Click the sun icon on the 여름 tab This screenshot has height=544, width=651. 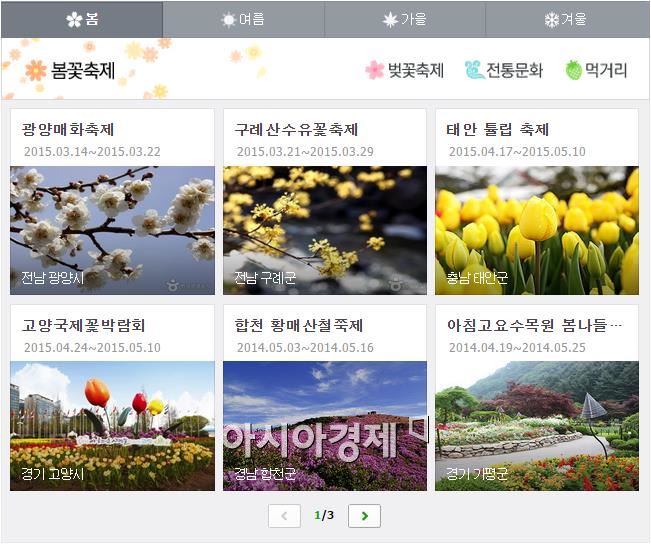pos(229,20)
